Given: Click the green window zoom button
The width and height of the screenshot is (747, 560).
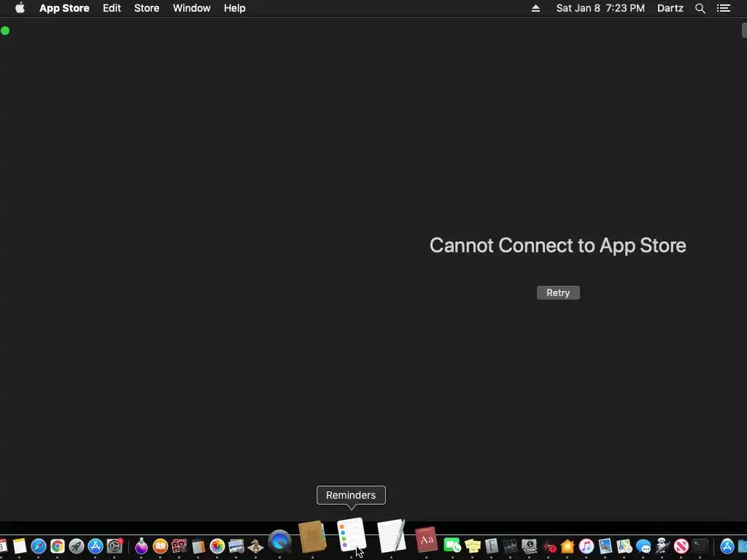Looking at the screenshot, I should coord(5,31).
